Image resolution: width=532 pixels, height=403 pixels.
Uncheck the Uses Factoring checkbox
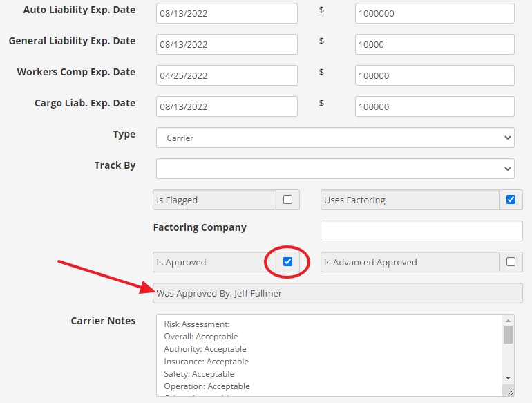tap(511, 200)
